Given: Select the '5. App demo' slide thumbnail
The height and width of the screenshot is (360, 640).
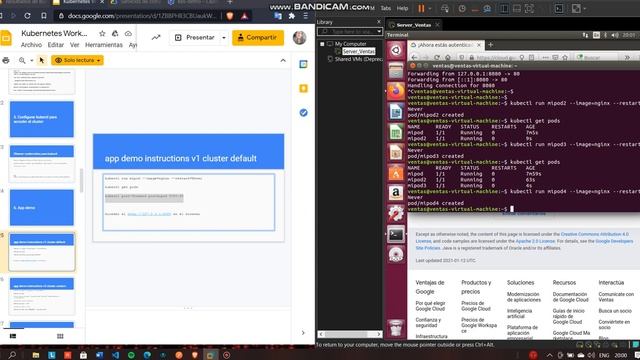Looking at the screenshot, I should click(x=42, y=208).
